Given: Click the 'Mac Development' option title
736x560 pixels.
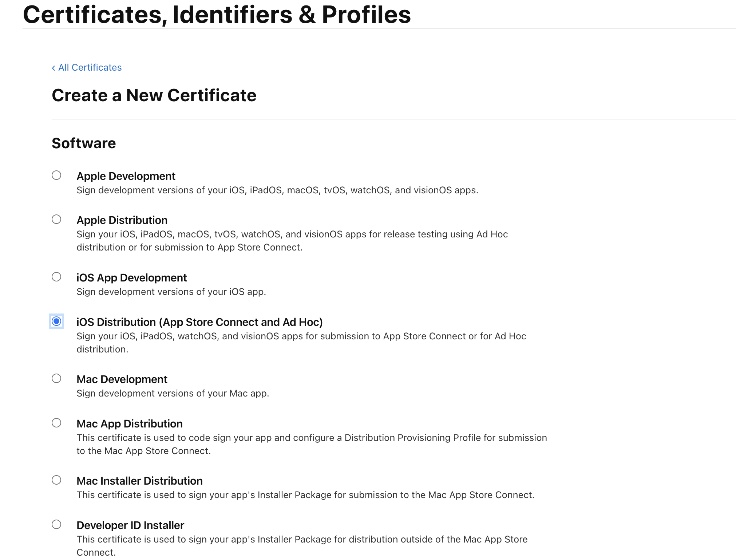Looking at the screenshot, I should [x=122, y=379].
